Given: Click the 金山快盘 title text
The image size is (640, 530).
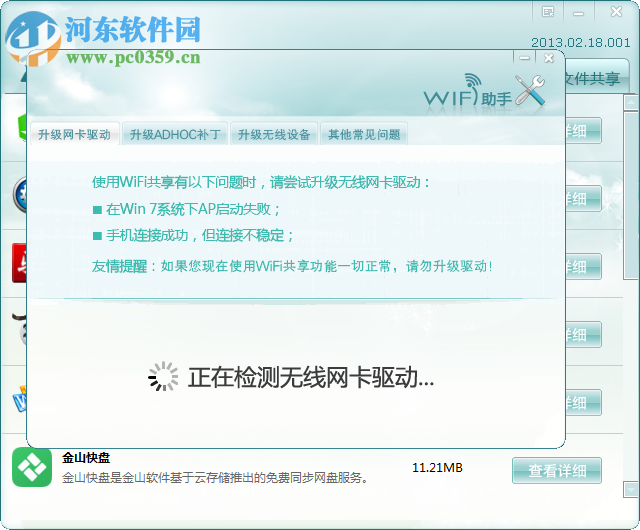Looking at the screenshot, I should 86,458.
